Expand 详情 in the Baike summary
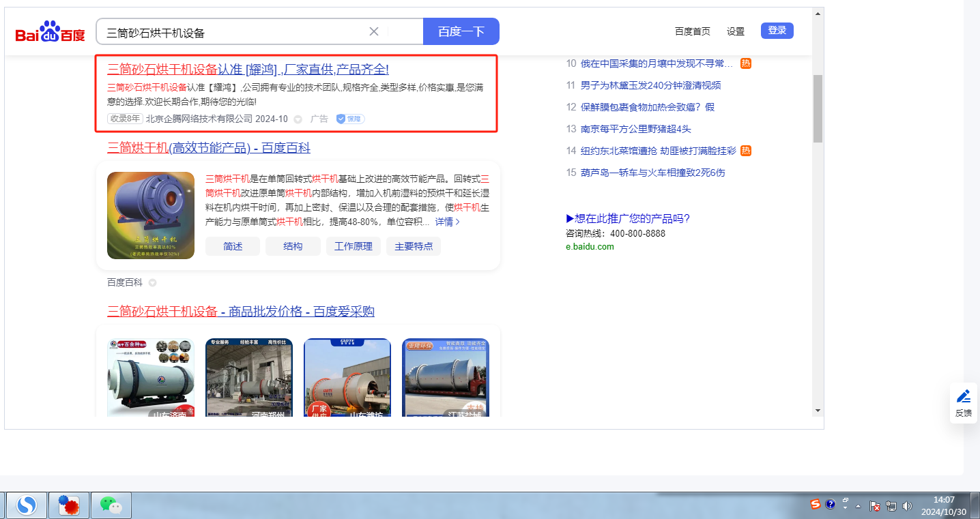The image size is (980, 519). tap(448, 222)
